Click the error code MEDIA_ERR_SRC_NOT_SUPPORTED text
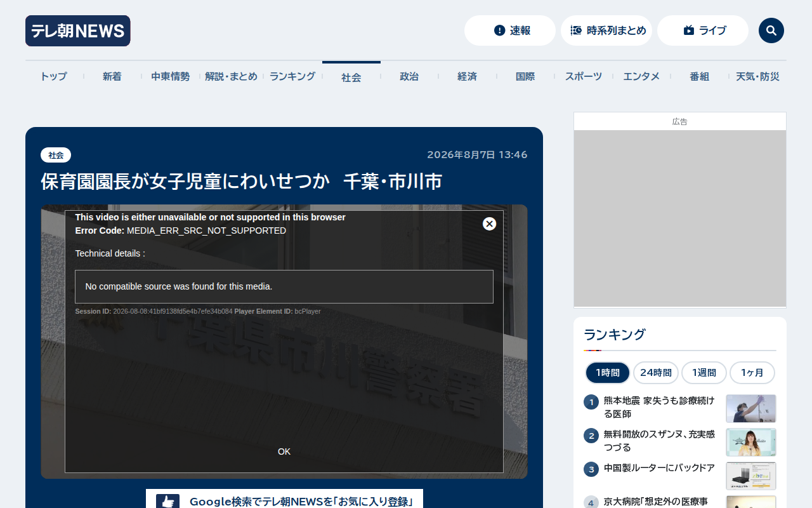Viewport: 812px width, 508px height. click(x=207, y=231)
